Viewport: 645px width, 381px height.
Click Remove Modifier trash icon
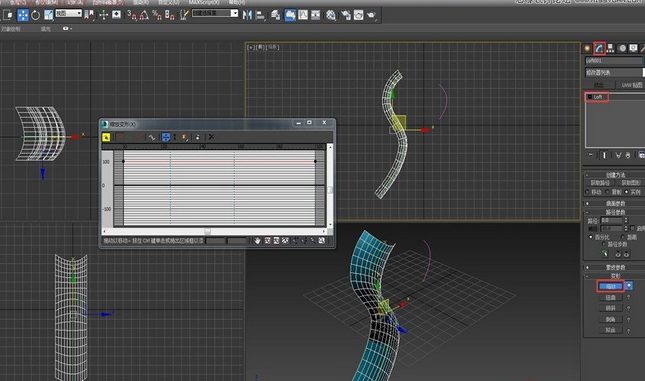click(628, 156)
